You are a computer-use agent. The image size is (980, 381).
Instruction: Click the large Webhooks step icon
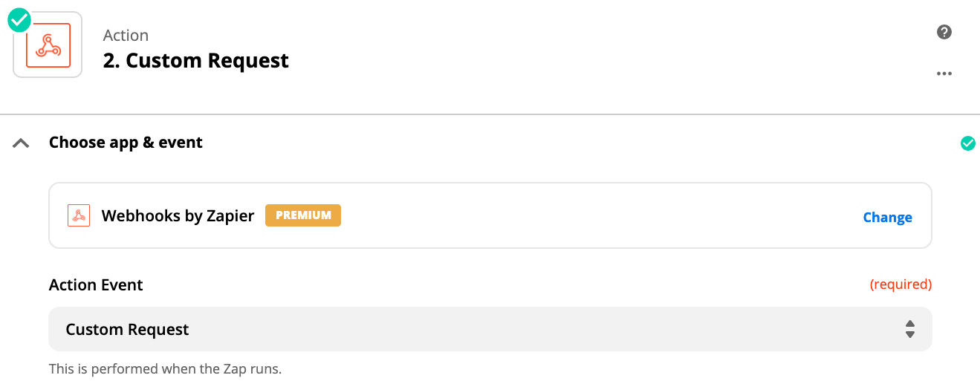click(x=48, y=45)
